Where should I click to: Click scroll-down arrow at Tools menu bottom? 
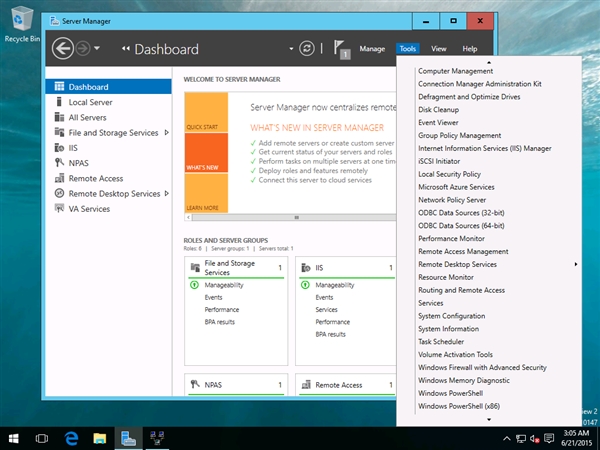coord(488,420)
